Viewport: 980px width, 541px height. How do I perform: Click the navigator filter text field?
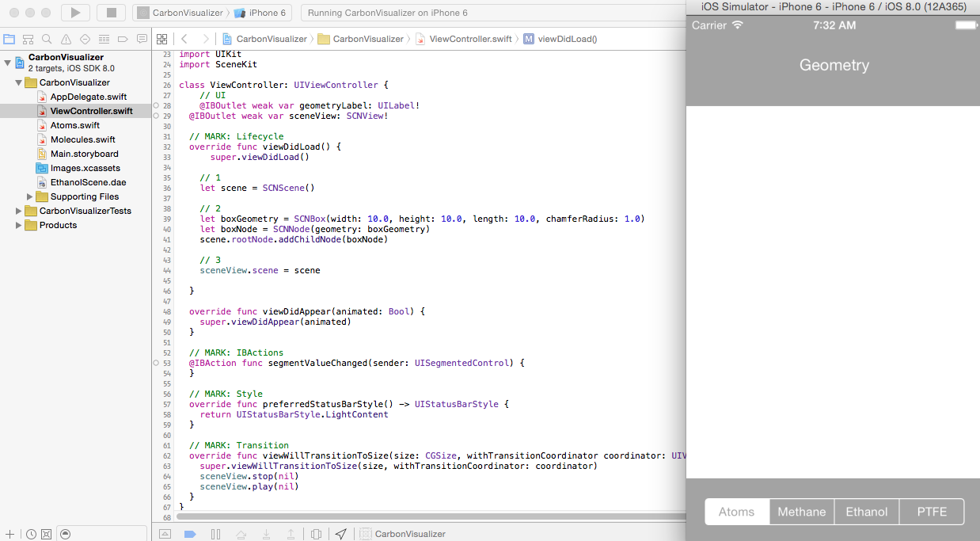(x=102, y=534)
